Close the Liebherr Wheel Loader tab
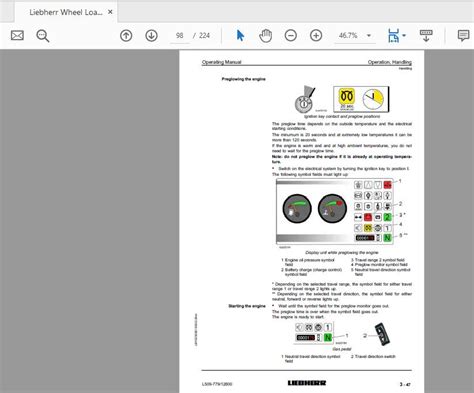Screen dimensions: 474x393 pos(110,12)
